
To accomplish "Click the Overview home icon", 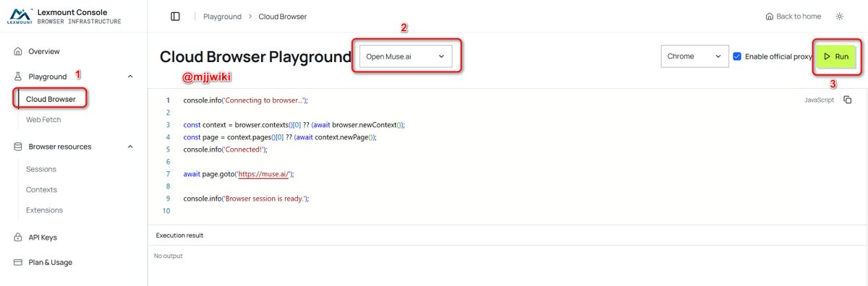I will tap(18, 51).
